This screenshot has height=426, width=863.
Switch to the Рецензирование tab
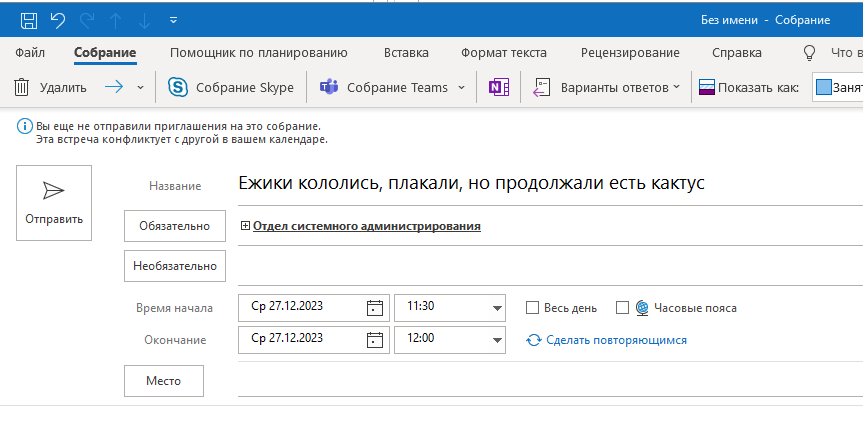coord(630,53)
